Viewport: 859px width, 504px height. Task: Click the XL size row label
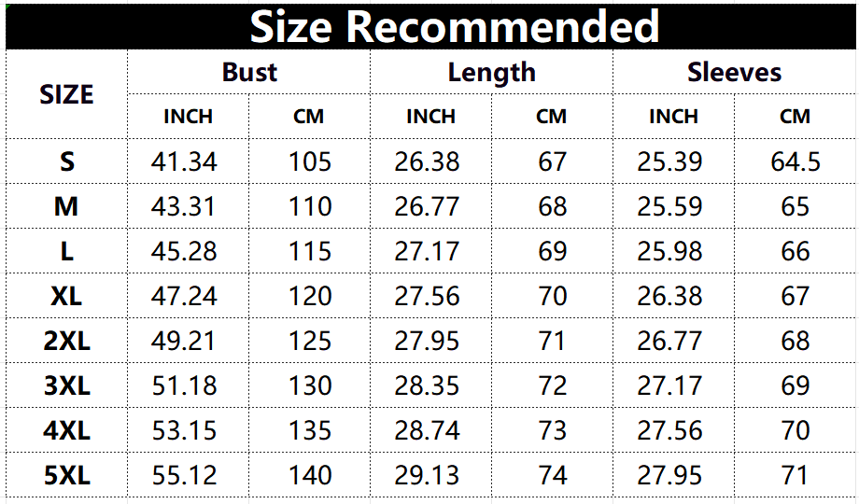(66, 296)
